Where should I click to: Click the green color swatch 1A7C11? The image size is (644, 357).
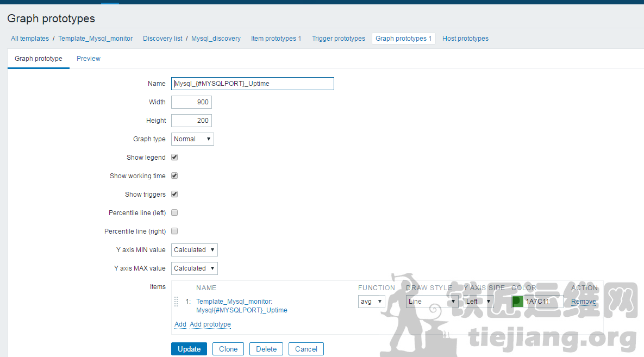[517, 302]
